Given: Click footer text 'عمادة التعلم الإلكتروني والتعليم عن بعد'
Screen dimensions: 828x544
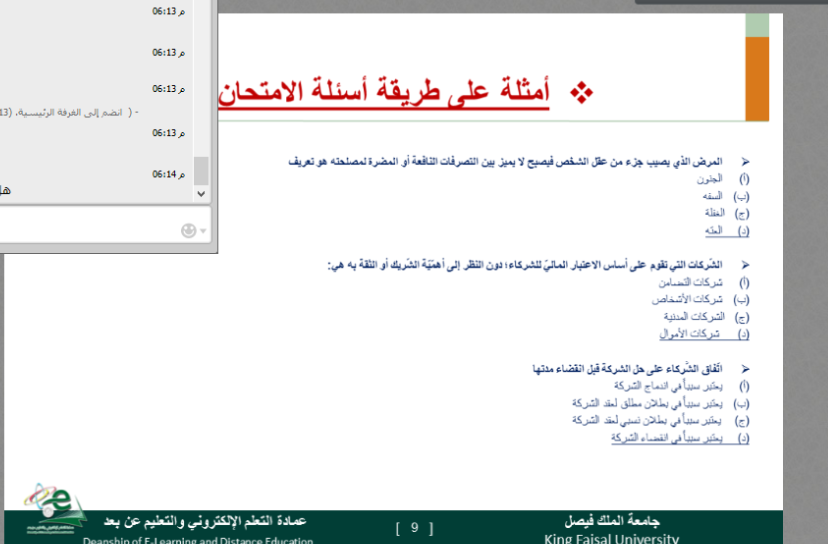Looking at the screenshot, I should (x=205, y=521).
